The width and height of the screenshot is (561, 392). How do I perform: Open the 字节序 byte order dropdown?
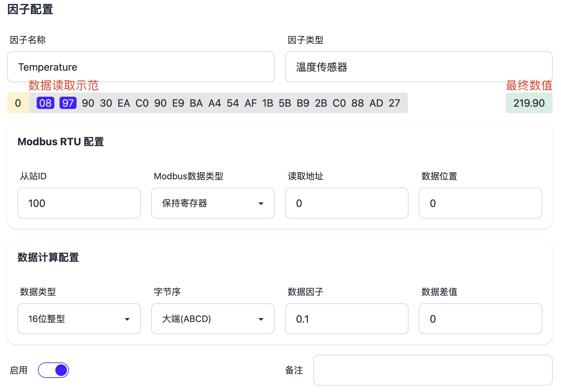tap(213, 319)
